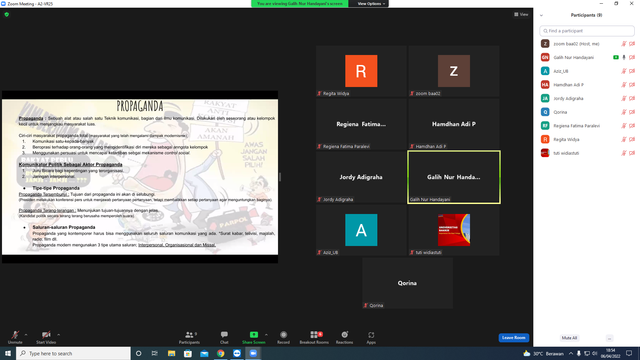Open the Reactions menu
Viewport: 640px width, 360px height.
[x=344, y=337]
